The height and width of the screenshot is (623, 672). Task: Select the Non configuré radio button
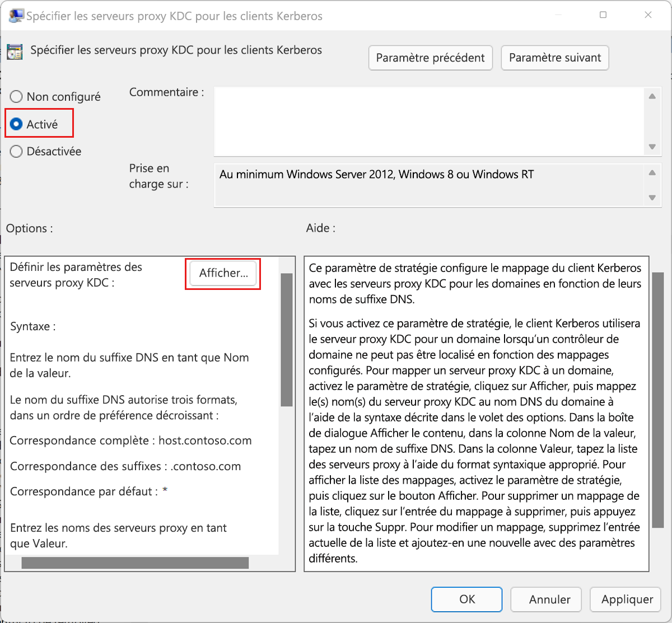(x=16, y=96)
